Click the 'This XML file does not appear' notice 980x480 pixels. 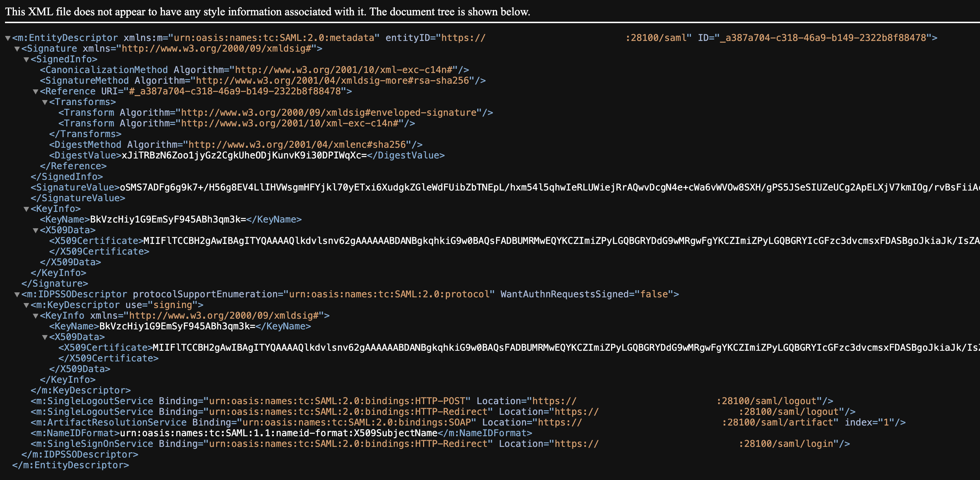pyautogui.click(x=267, y=11)
